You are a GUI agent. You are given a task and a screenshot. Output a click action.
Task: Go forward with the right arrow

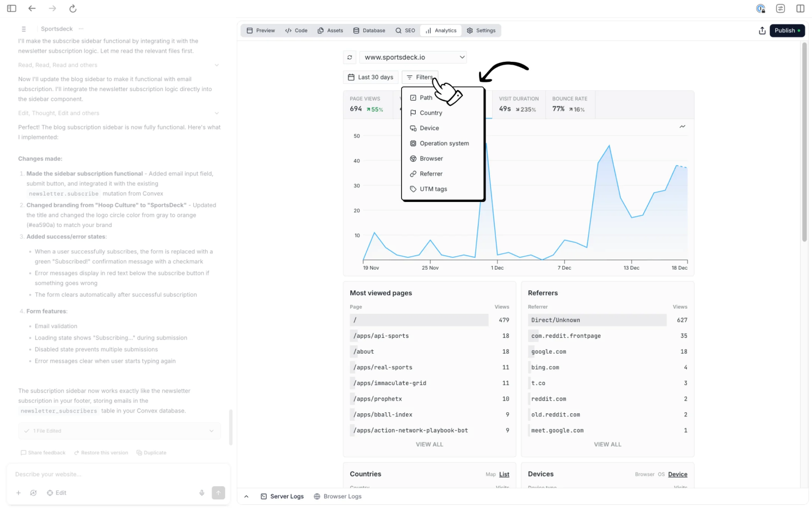click(x=53, y=8)
